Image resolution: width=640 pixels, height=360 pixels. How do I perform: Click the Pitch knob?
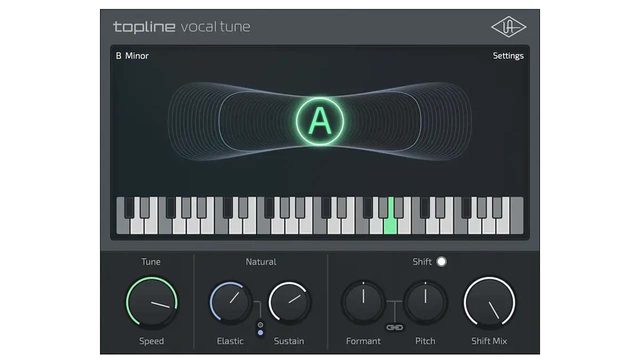[x=425, y=302]
